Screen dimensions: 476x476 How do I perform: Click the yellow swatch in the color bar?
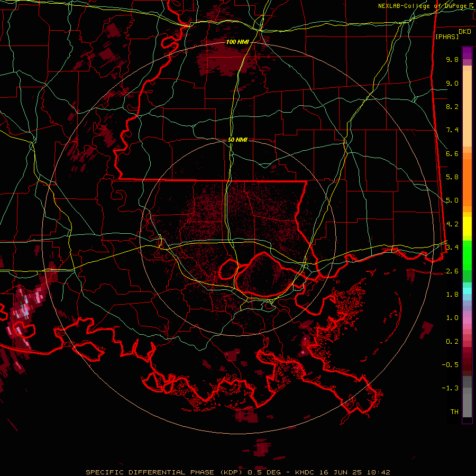[x=467, y=226]
